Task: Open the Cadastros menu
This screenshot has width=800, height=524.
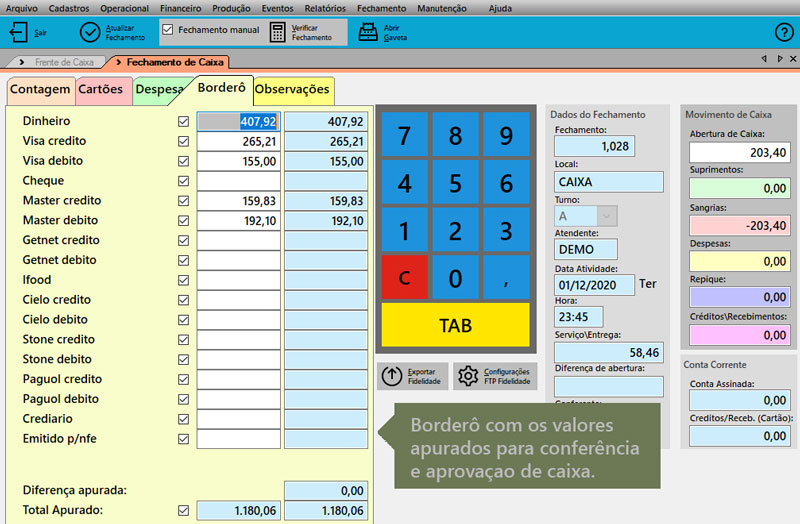Action: point(69,8)
